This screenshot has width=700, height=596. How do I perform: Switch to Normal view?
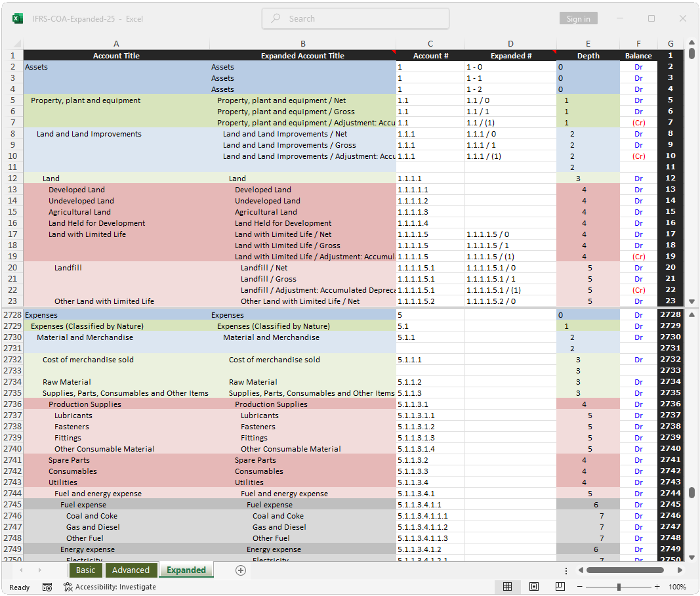[508, 587]
